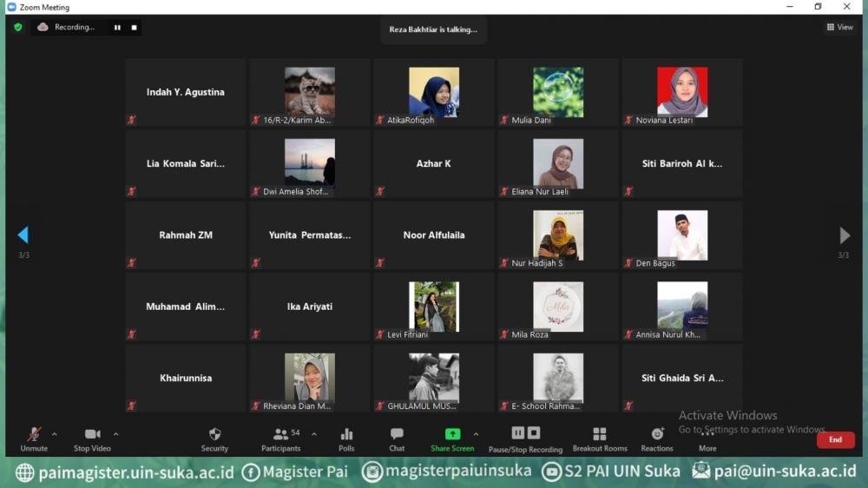The image size is (868, 488).
Task: Pause the recording in top bar
Action: (x=117, y=28)
